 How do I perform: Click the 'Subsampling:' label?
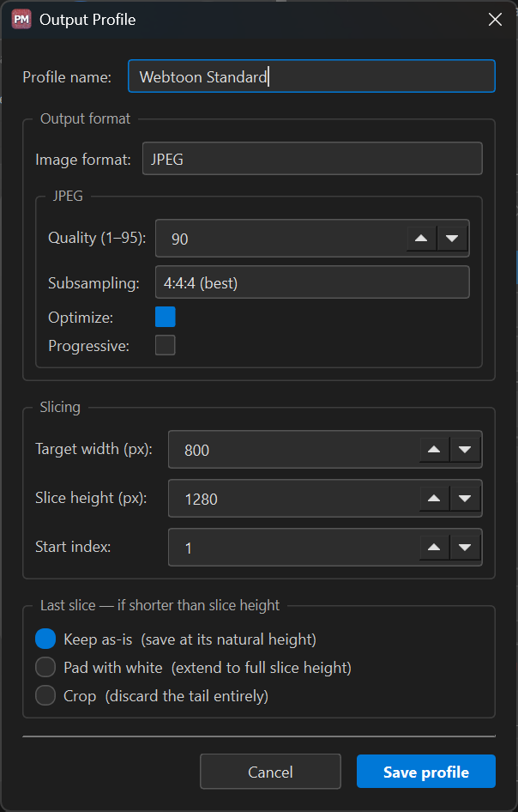(x=93, y=283)
